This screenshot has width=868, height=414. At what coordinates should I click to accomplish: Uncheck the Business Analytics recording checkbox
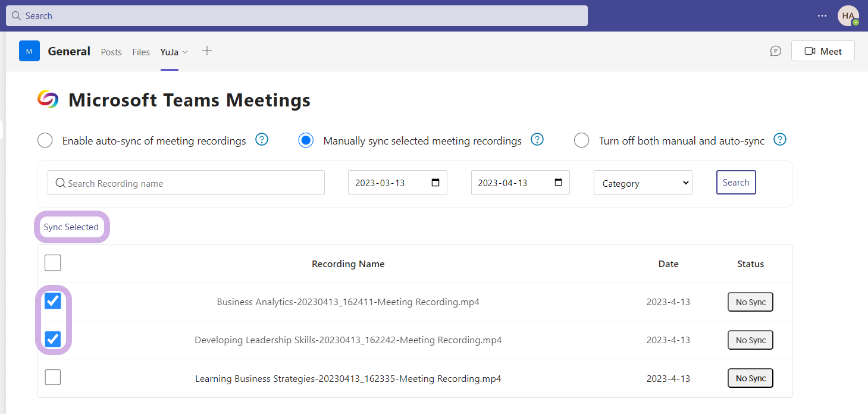[x=53, y=301]
